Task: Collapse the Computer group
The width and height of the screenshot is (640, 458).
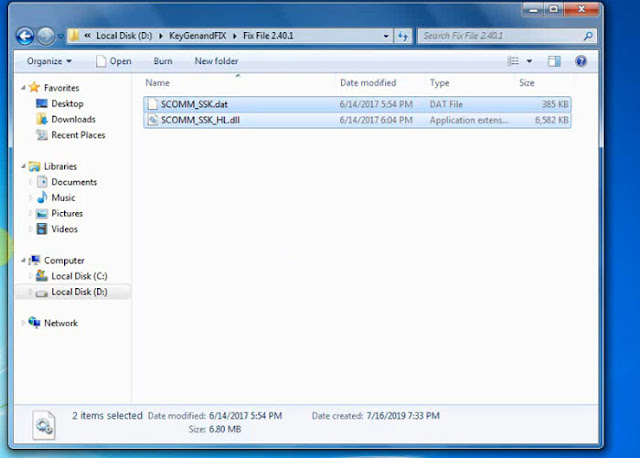Action: [23, 260]
